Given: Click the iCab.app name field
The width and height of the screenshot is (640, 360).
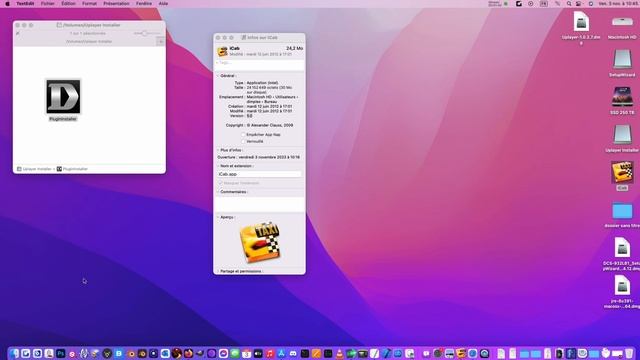Looking at the screenshot, I should 260,174.
